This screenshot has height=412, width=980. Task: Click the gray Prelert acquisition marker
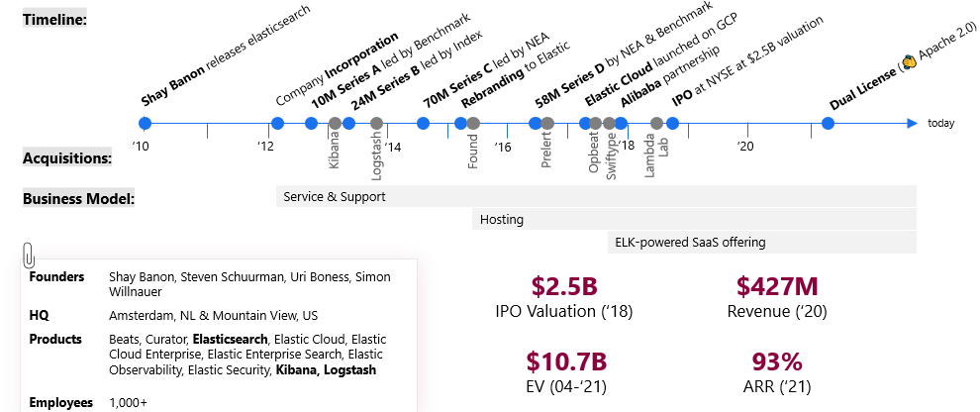pos(547,124)
